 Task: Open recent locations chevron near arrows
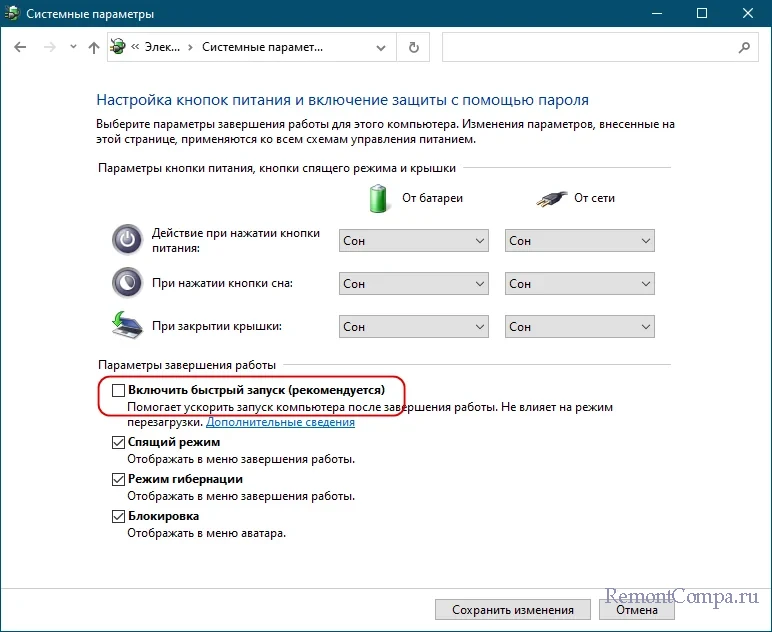[x=73, y=47]
